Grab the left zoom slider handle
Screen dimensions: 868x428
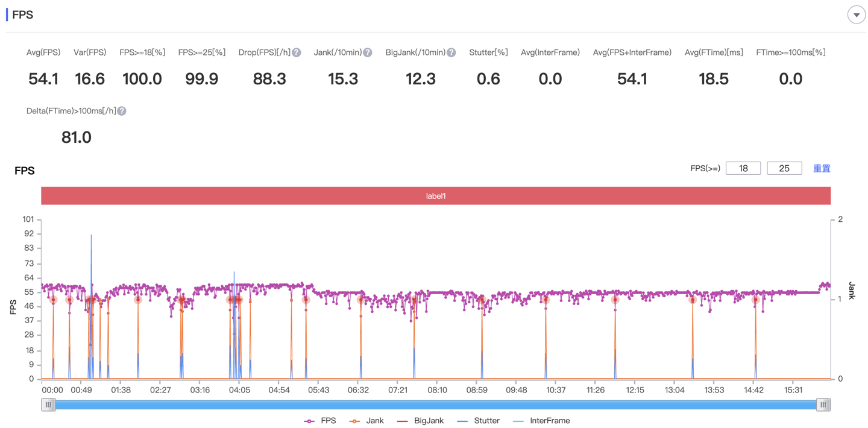[48, 405]
